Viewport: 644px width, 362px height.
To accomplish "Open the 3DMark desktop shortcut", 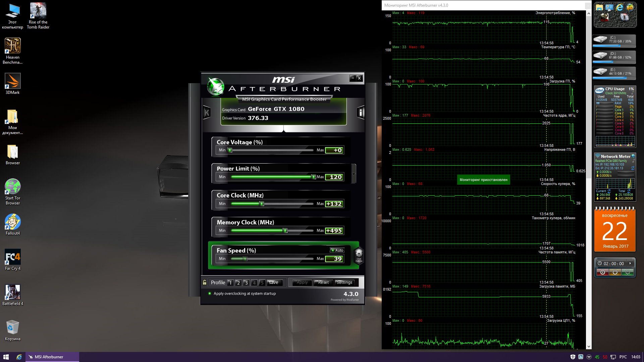I will point(13,81).
